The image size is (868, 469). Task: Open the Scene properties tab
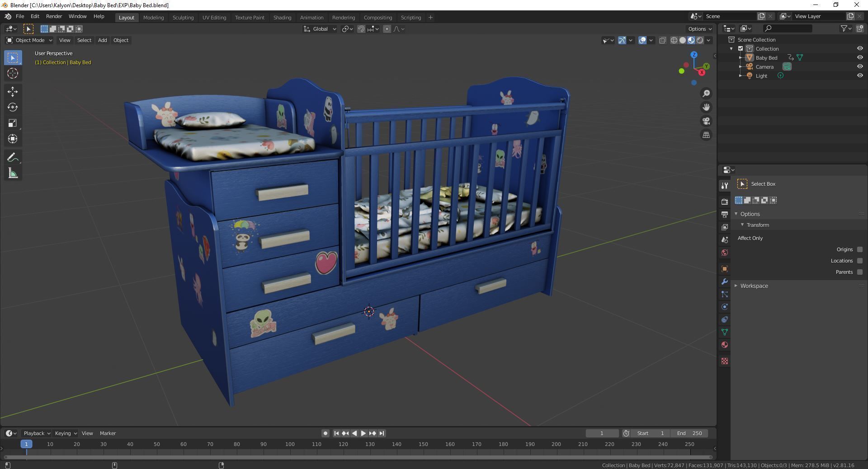(x=725, y=239)
